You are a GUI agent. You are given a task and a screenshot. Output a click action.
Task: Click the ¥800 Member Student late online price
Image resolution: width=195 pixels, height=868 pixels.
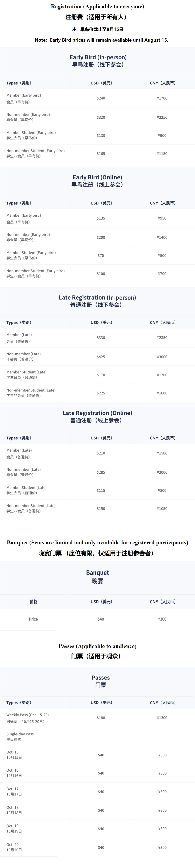tap(162, 491)
